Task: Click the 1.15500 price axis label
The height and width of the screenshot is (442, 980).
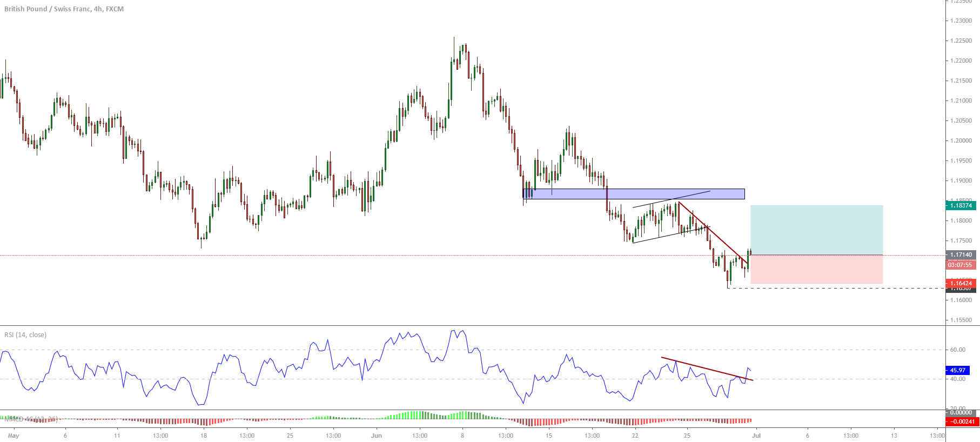Action: click(x=961, y=320)
